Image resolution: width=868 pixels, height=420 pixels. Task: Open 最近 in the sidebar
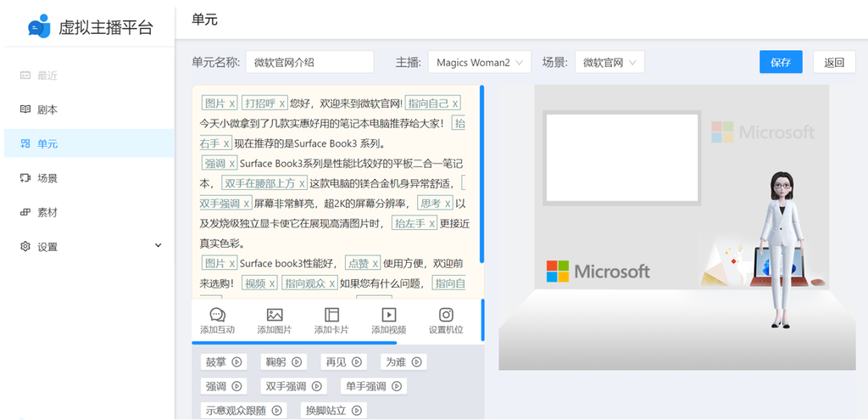[88, 76]
